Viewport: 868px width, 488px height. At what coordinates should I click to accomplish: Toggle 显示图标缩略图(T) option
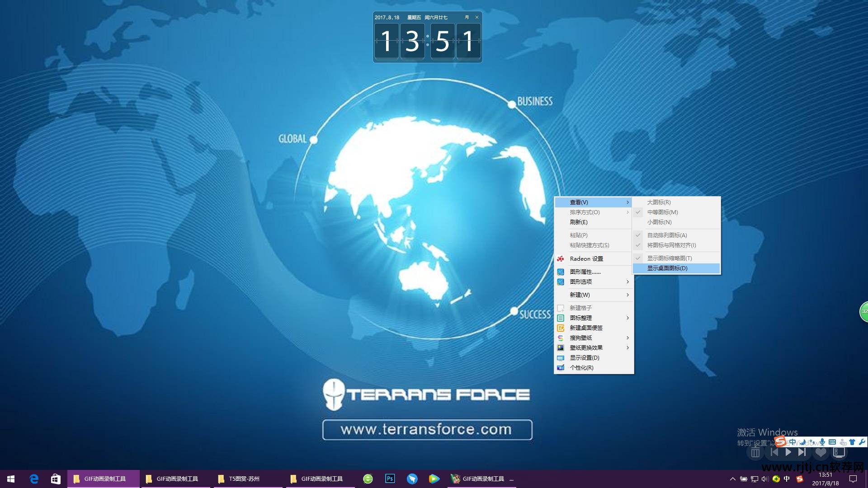coord(676,258)
